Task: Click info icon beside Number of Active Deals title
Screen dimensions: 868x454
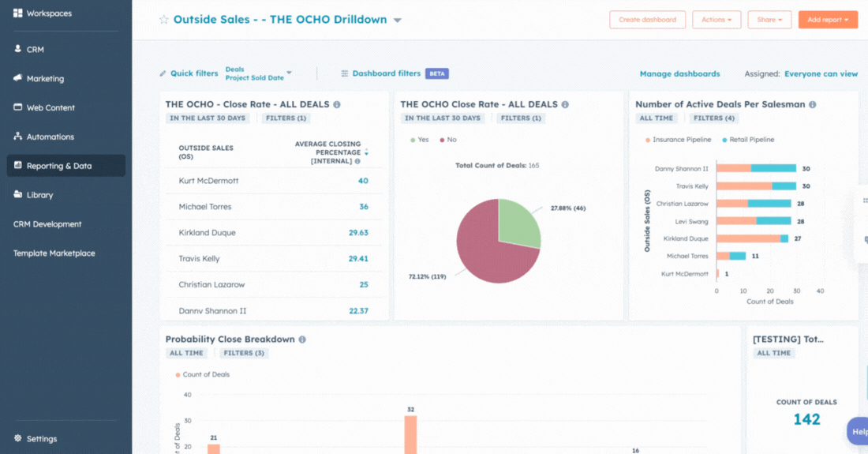Action: click(x=813, y=104)
